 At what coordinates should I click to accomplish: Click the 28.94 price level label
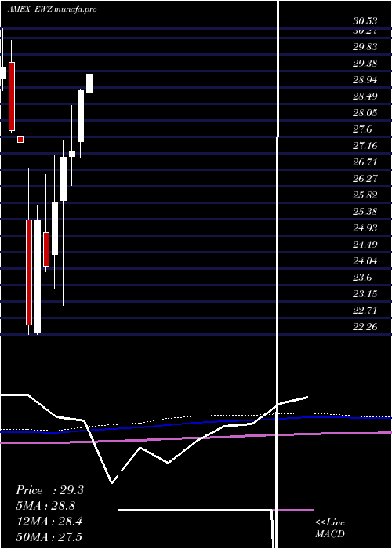pos(365,80)
